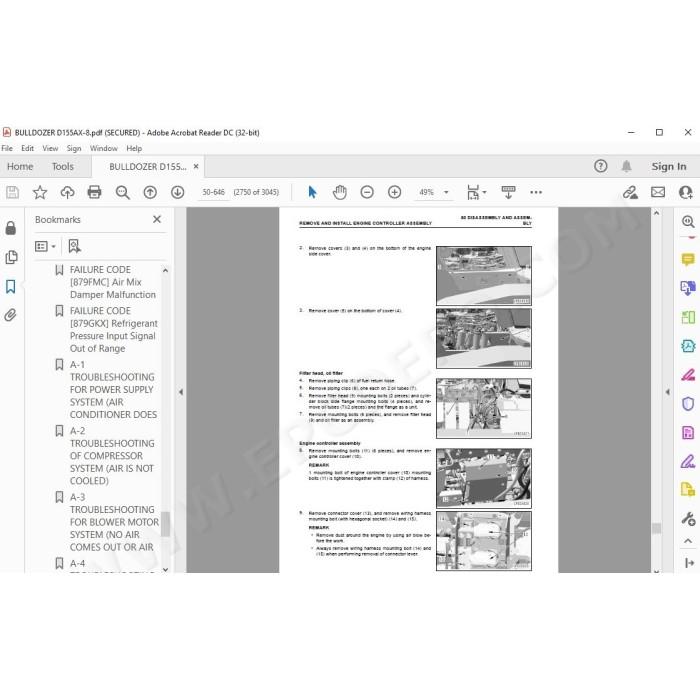
Task: Go to next page arrow icon
Action: tap(178, 192)
